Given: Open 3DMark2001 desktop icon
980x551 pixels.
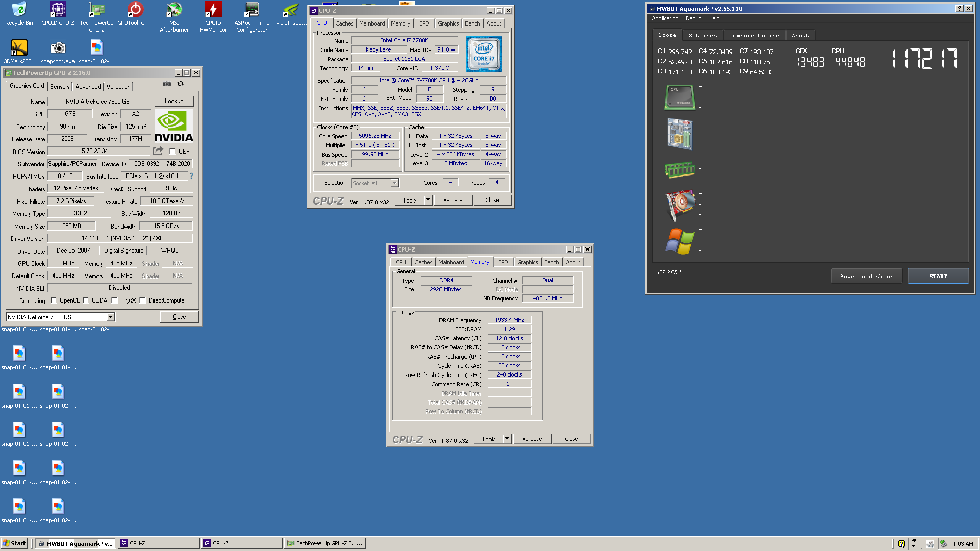Looking at the screenshot, I should click(x=19, y=52).
